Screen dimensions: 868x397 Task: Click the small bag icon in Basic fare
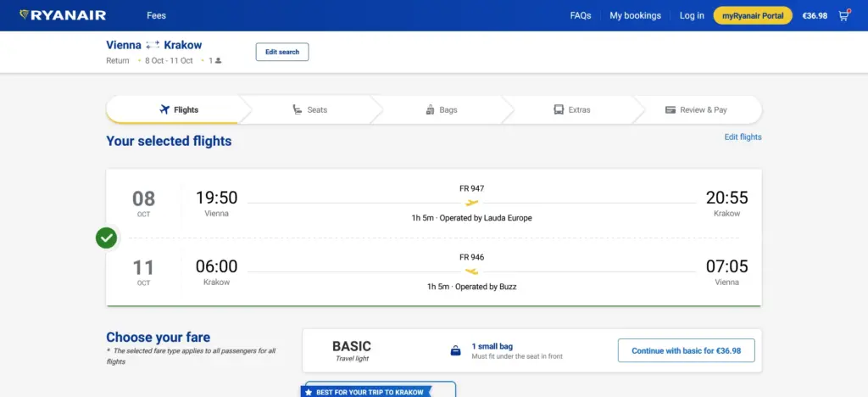[455, 351]
